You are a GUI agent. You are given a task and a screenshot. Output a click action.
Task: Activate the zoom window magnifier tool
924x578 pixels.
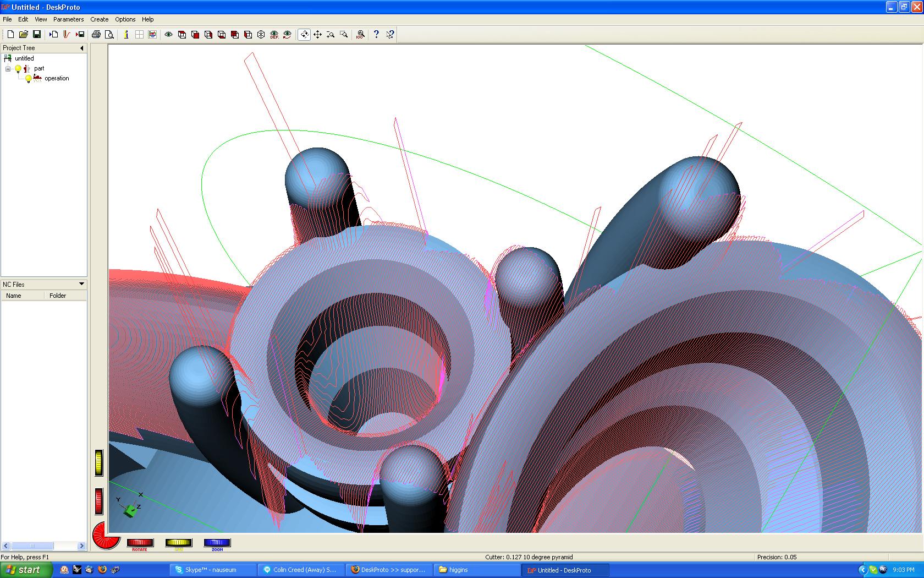coord(344,34)
